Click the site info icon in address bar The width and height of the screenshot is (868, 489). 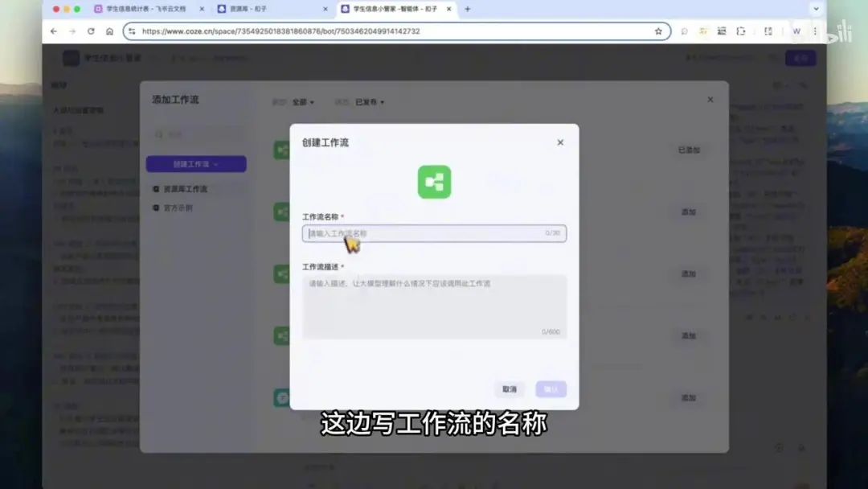coord(132,31)
